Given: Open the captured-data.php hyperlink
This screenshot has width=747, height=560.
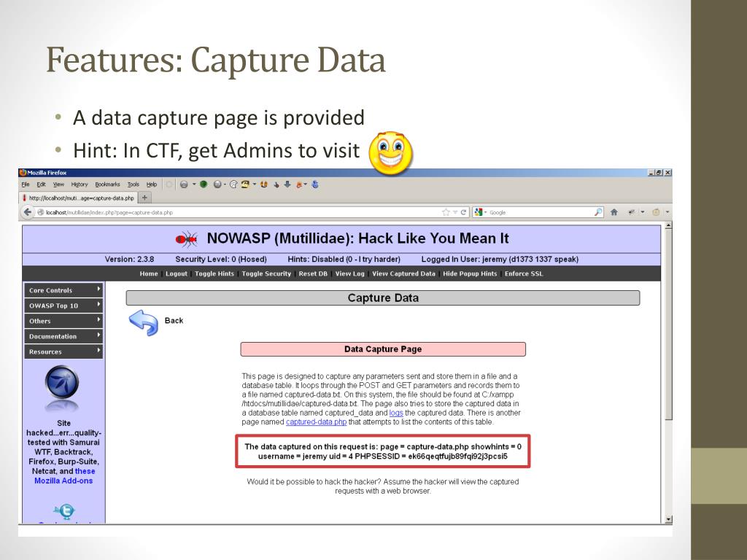Looking at the screenshot, I should point(317,422).
